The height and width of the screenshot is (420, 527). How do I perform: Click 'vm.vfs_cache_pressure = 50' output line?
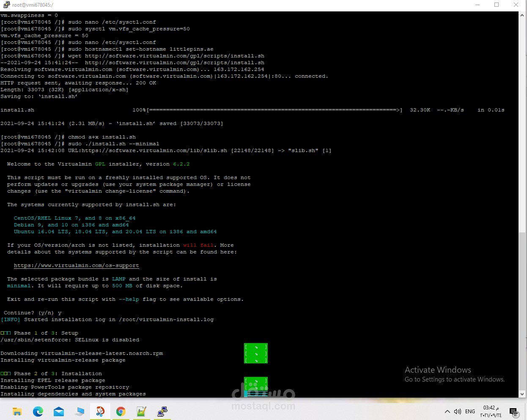(44, 35)
